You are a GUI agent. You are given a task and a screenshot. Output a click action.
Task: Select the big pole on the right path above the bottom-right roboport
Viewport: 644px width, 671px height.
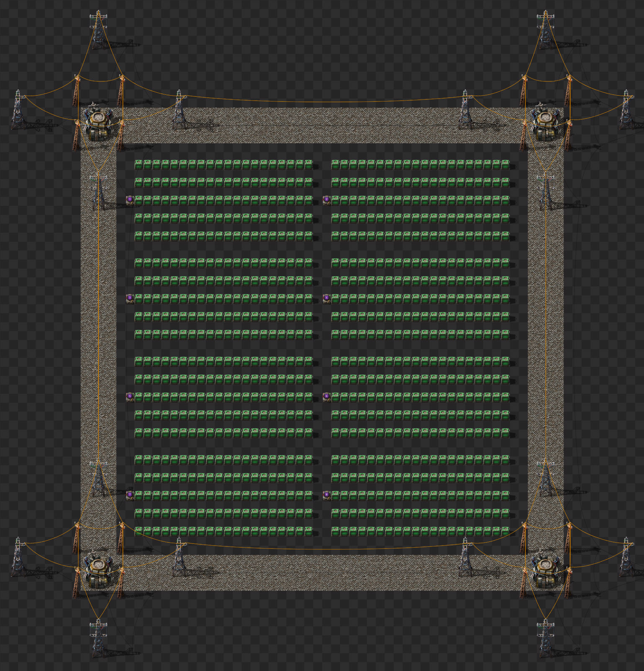pyautogui.click(x=545, y=477)
